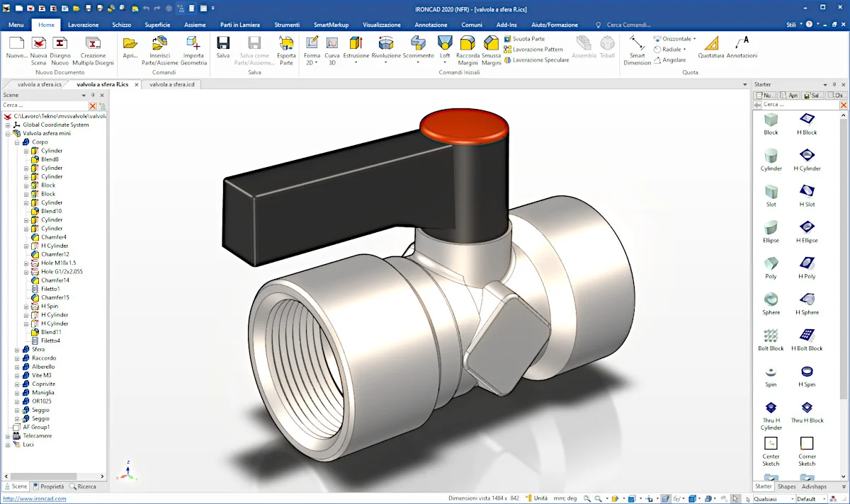Expand the Sfera tree node
Image resolution: width=850 pixels, height=504 pixels.
(x=17, y=350)
